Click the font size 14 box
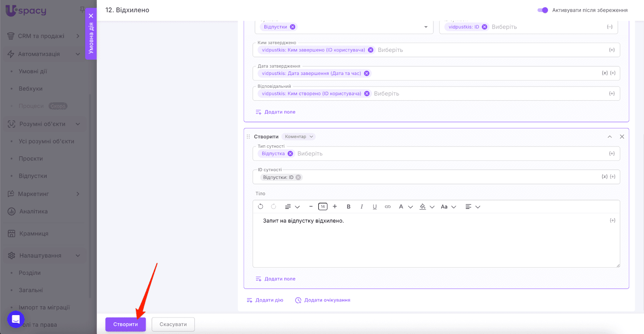 (323, 206)
